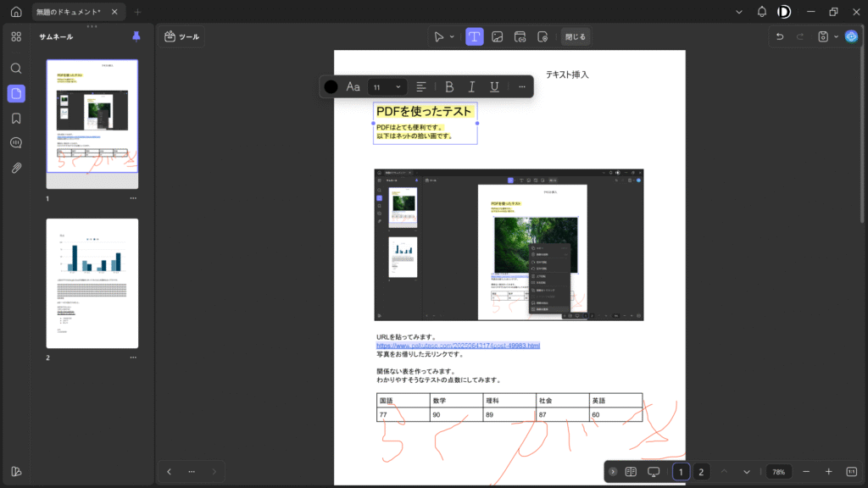
Task: Open the attachments paperclip panel
Action: coord(16,168)
